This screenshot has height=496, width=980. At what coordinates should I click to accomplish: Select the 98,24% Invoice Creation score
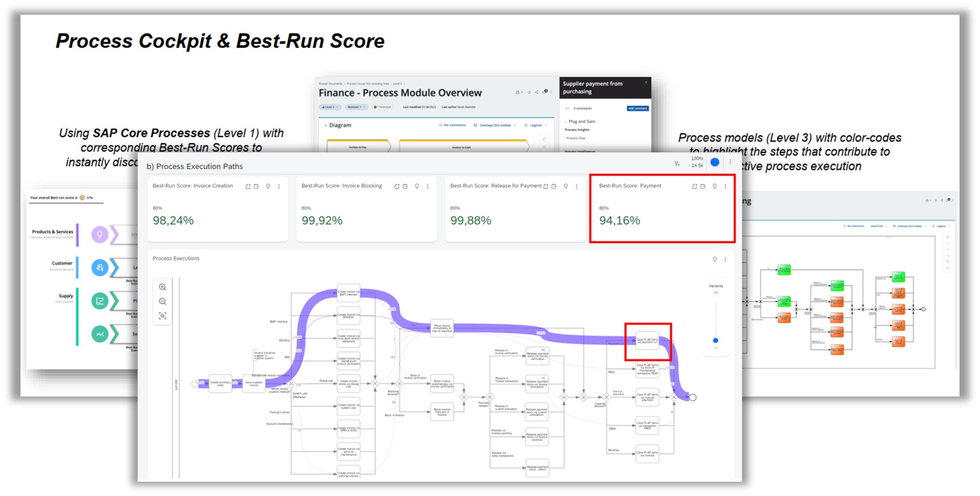coord(173,220)
